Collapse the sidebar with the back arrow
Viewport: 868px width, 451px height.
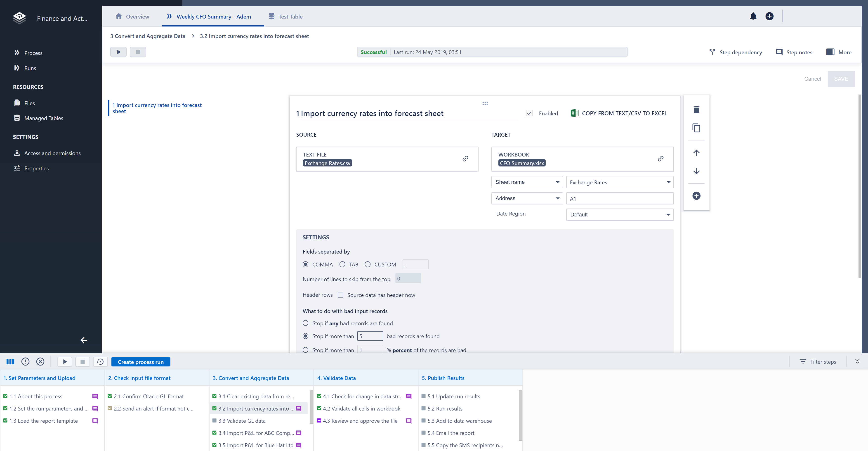tap(84, 340)
